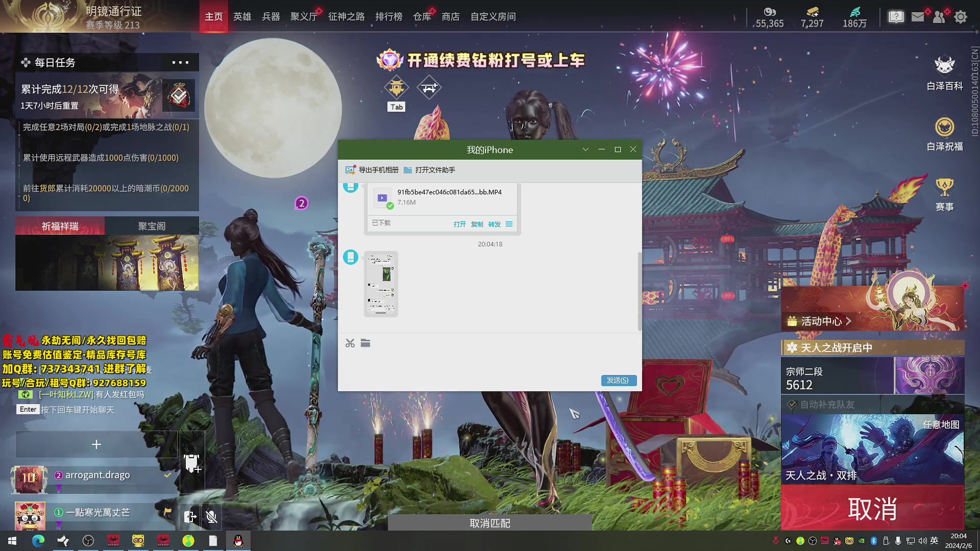The image size is (980, 551).
Task: Open Microsoft Edge from taskbar
Action: pyautogui.click(x=38, y=541)
